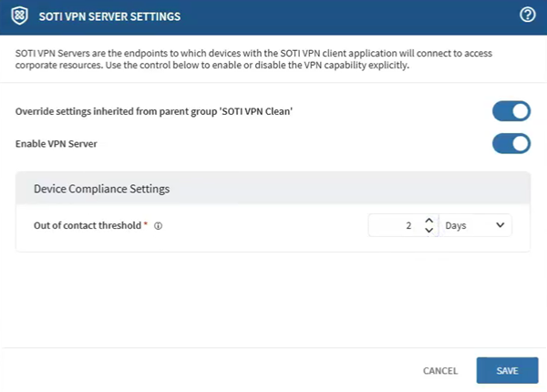Save the VPN server settings
This screenshot has height=392, width=547.
coord(507,370)
